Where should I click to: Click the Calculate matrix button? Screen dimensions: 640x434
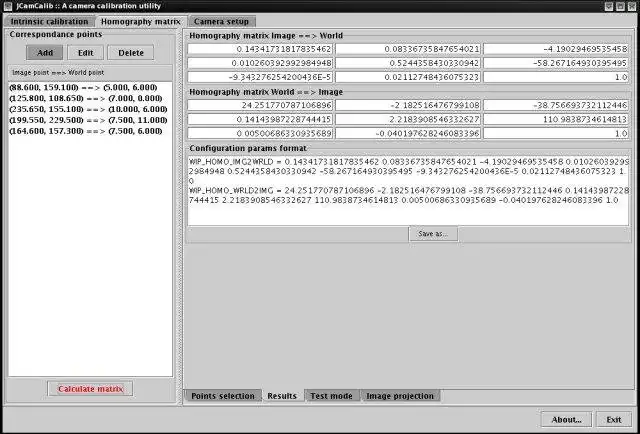(90, 389)
